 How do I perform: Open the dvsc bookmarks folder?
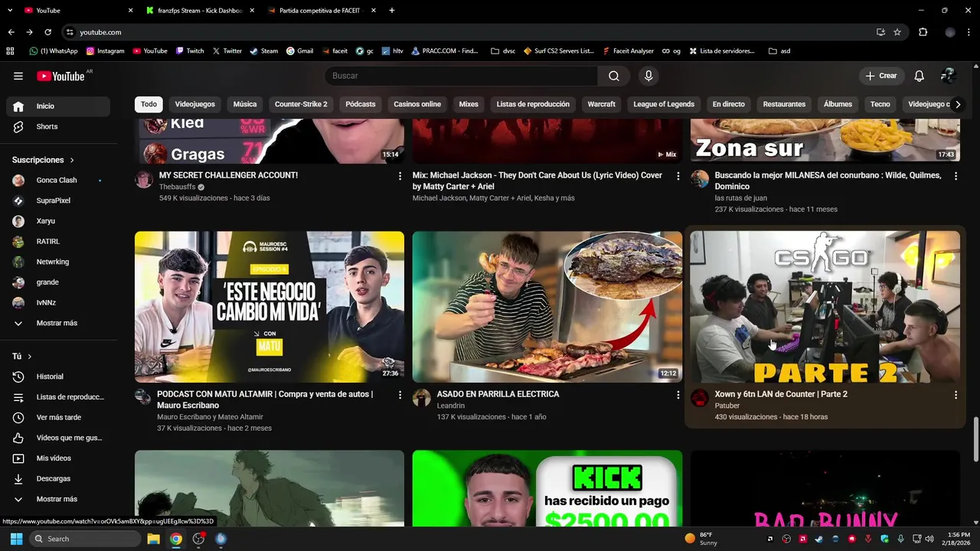click(503, 51)
